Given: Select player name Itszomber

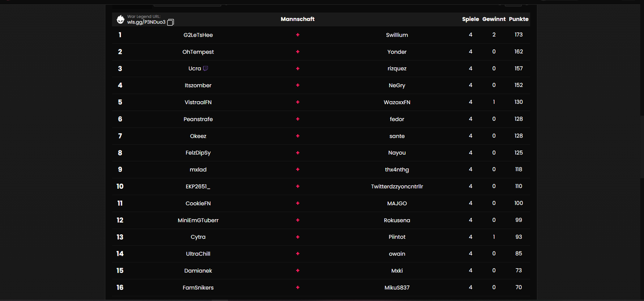Looking at the screenshot, I should [198, 85].
